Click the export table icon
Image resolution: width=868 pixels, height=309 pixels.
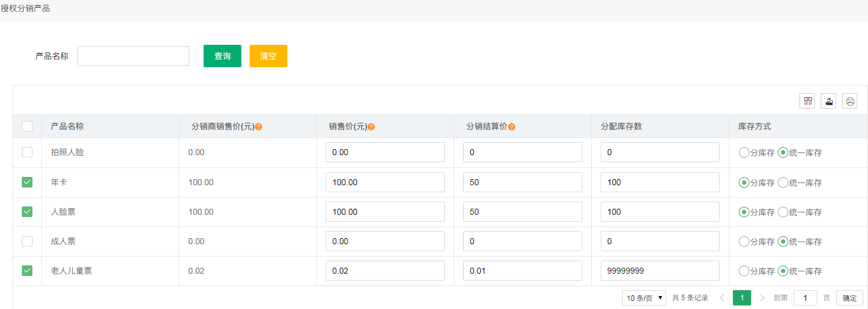(828, 101)
